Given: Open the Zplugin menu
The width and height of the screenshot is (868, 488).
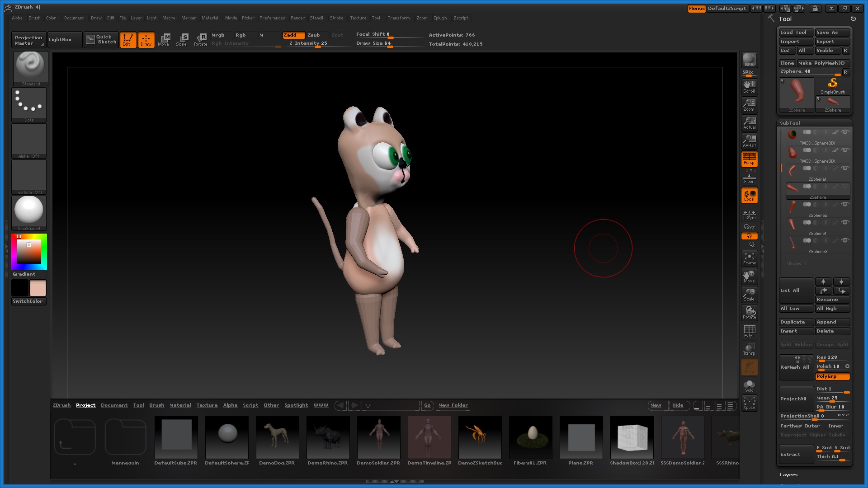Looking at the screenshot, I should pyautogui.click(x=440, y=18).
